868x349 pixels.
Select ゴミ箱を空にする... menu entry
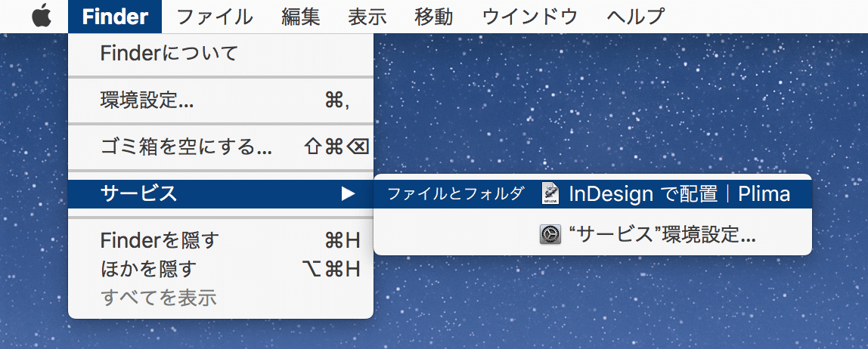pyautogui.click(x=221, y=147)
